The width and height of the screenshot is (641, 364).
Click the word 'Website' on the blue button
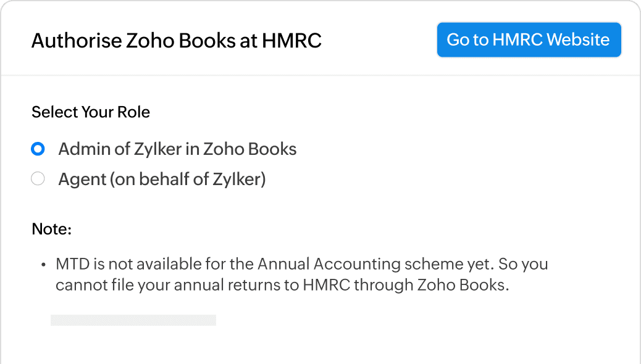[578, 40]
